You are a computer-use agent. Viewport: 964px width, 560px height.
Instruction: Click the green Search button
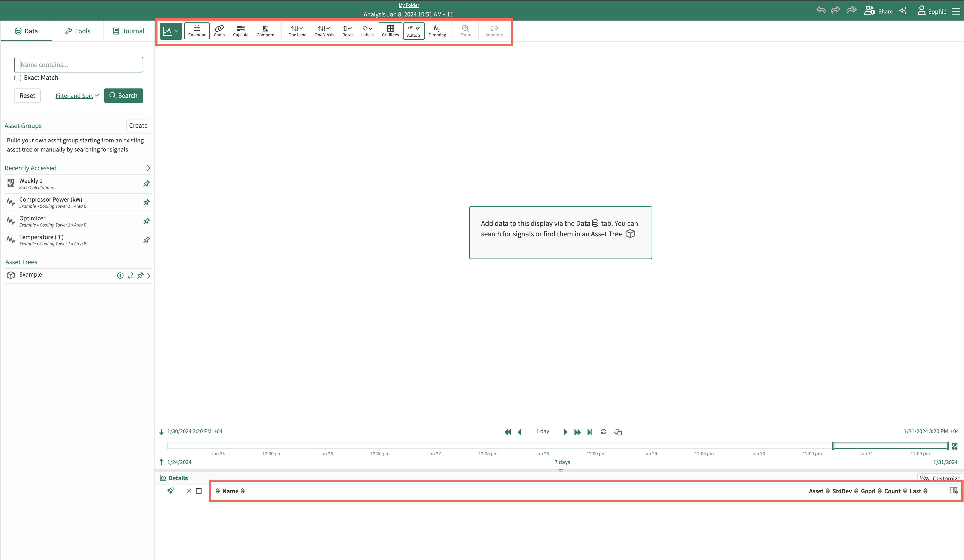(x=123, y=96)
